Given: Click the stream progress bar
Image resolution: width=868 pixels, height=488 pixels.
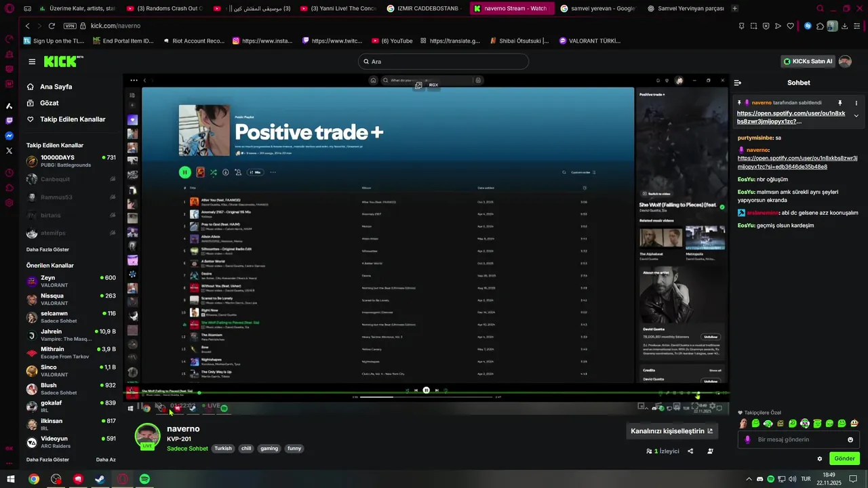Looking at the screenshot, I should click(x=426, y=392).
